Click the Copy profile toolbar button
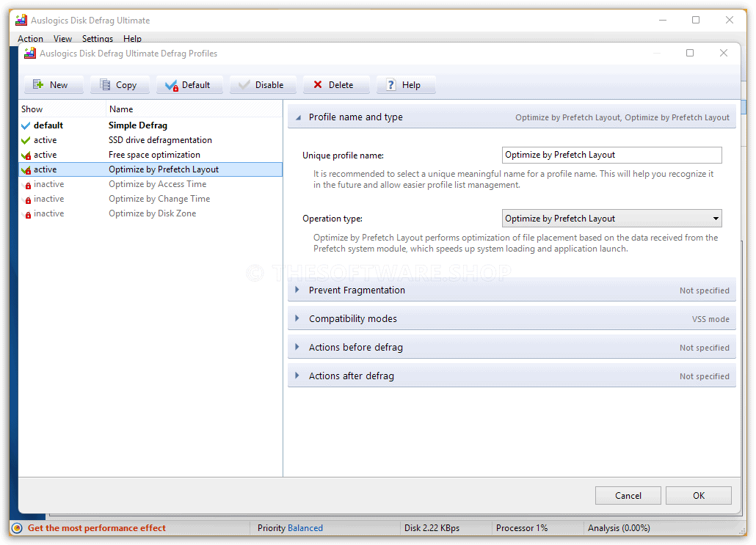The width and height of the screenshot is (756, 545). tap(120, 85)
